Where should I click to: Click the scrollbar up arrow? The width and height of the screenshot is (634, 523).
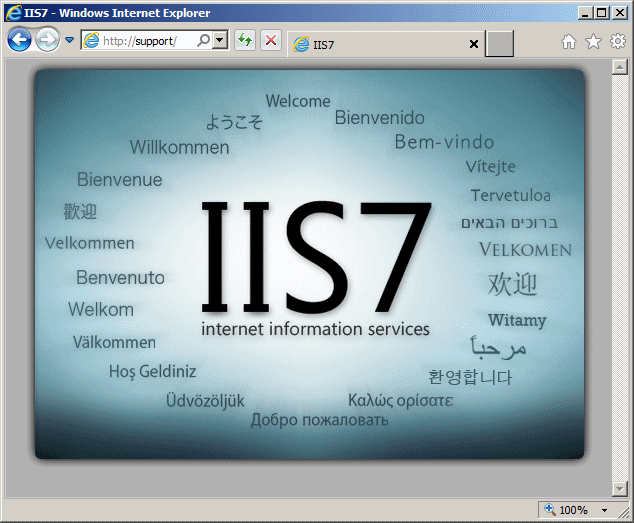click(x=619, y=67)
